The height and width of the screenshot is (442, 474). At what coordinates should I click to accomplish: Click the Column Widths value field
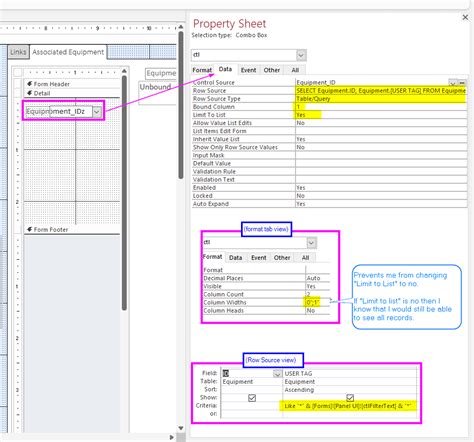(x=318, y=302)
